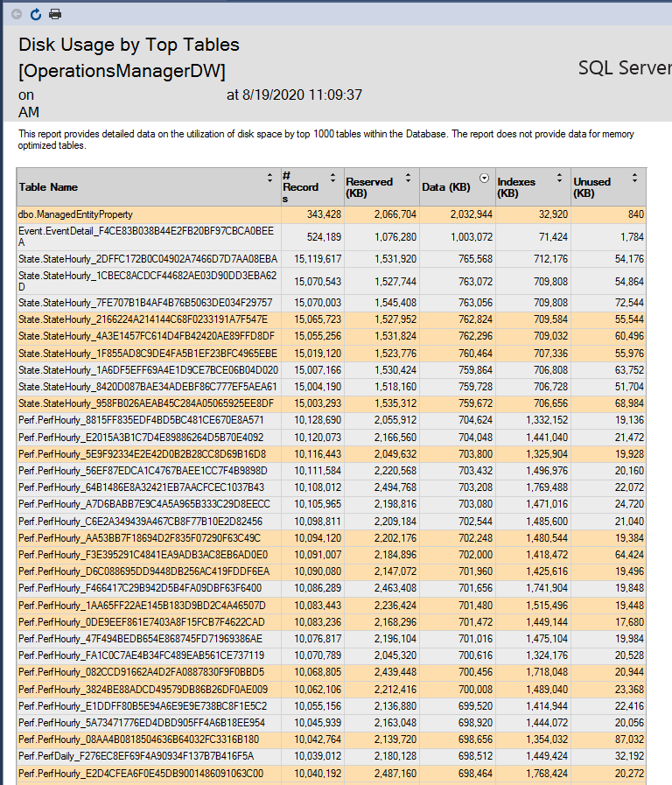Select Perf.PerfHourly_8815FF835EDF4BD5BC481CE670E8A571 name
Image resolution: width=672 pixels, height=785 pixels.
(x=141, y=420)
